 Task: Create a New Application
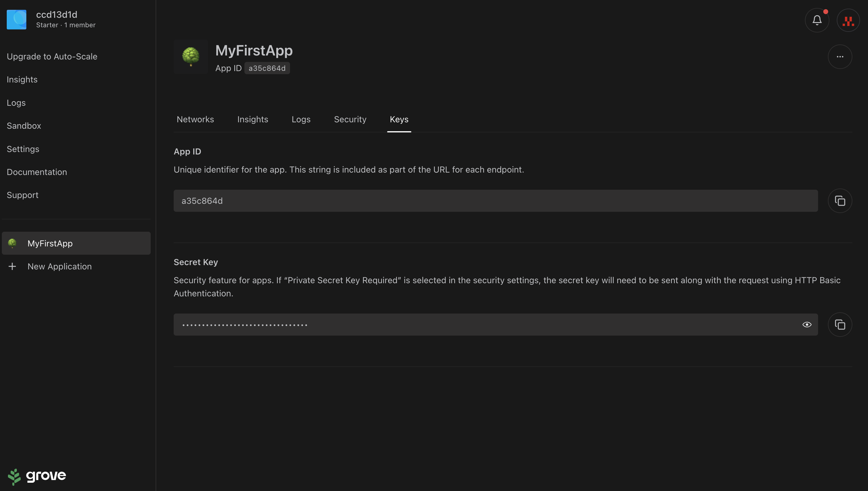pos(60,266)
